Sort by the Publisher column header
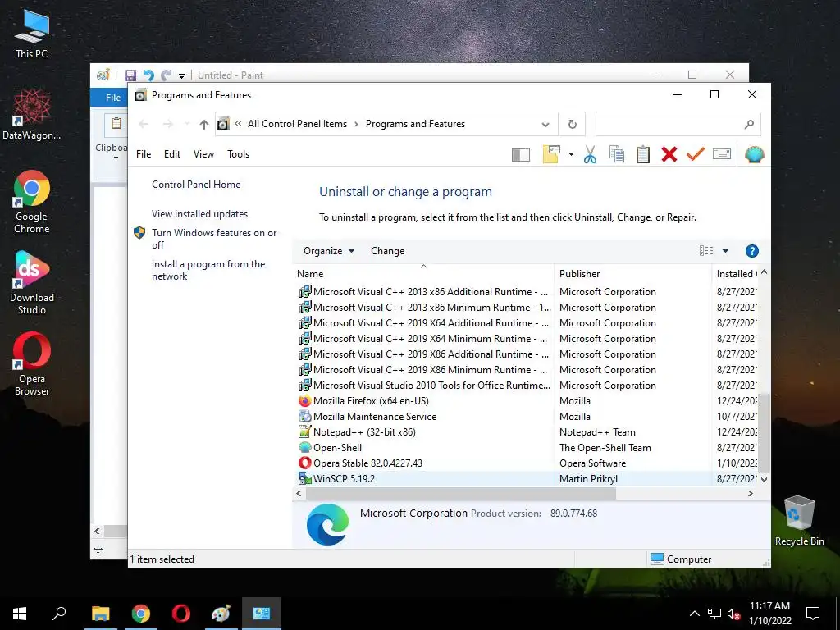The image size is (840, 630). point(633,274)
